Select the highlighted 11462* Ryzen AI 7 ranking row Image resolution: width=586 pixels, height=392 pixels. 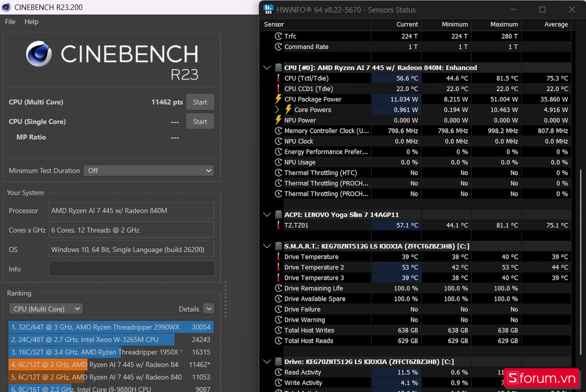tap(110, 365)
